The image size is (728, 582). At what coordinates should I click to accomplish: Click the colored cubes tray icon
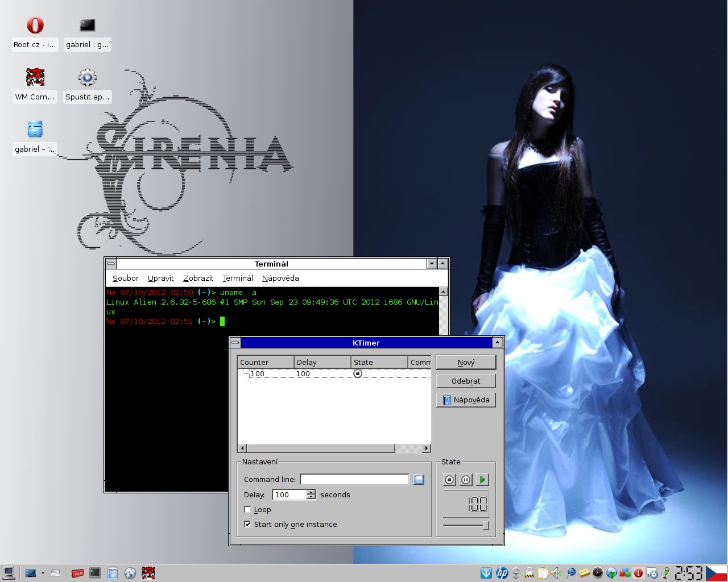pos(625,573)
